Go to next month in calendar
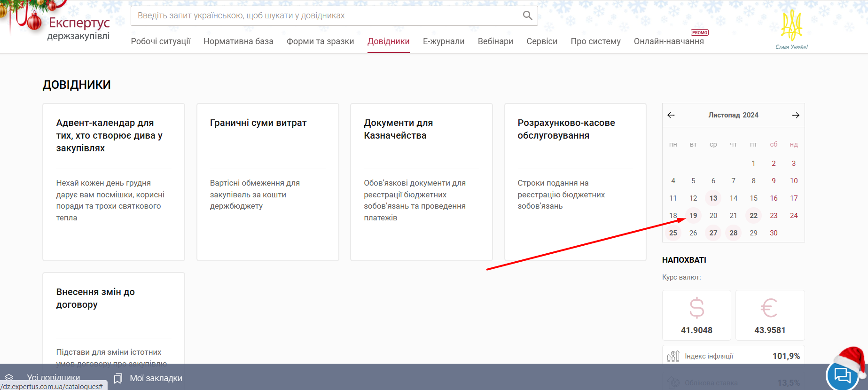868x390 pixels. pyautogui.click(x=795, y=115)
